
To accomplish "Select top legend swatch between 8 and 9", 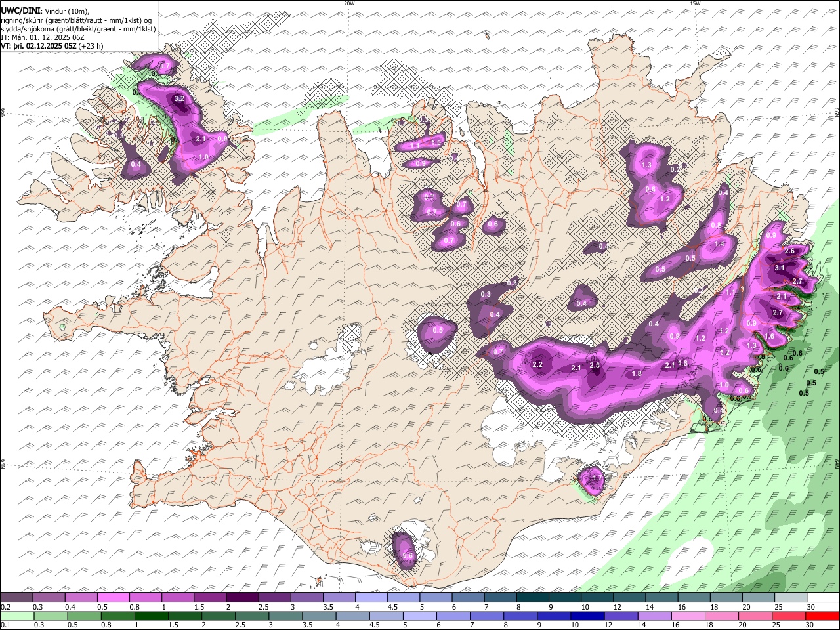I will click(532, 597).
